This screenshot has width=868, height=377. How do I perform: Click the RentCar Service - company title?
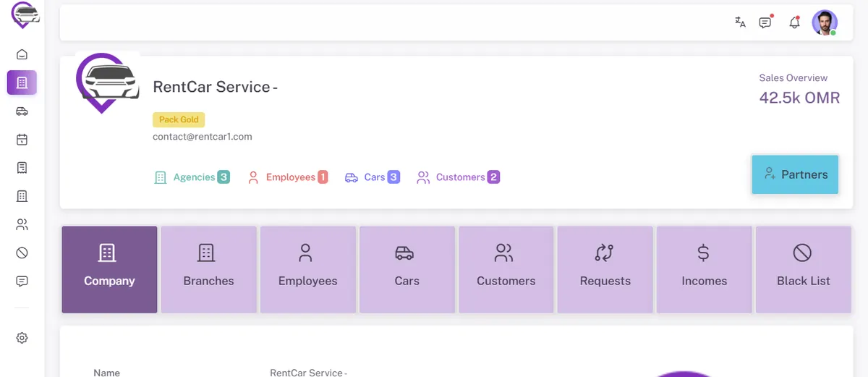click(x=216, y=87)
